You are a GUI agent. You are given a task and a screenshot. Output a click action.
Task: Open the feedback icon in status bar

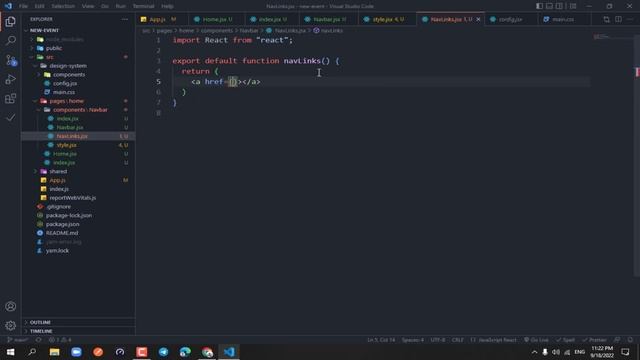617,340
